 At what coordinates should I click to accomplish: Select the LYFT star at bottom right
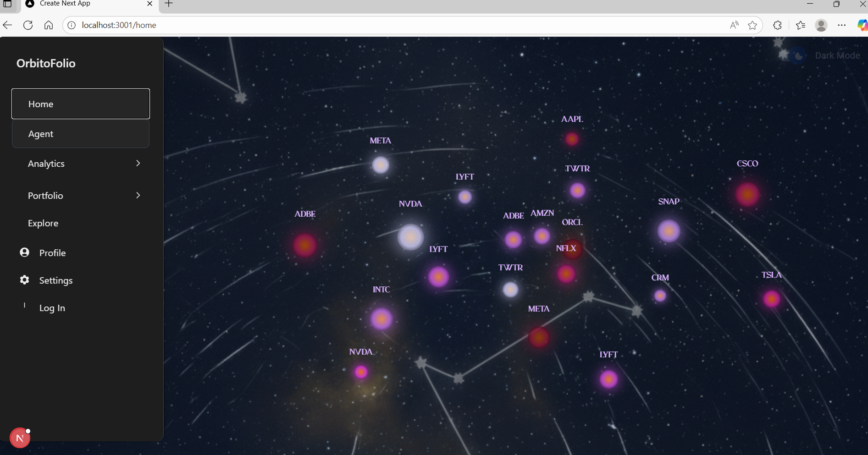point(608,379)
